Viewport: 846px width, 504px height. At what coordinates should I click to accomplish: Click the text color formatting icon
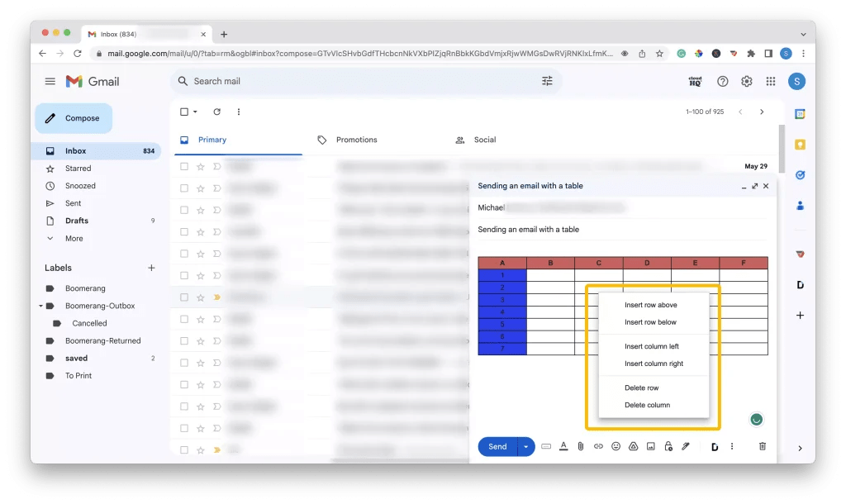point(563,446)
